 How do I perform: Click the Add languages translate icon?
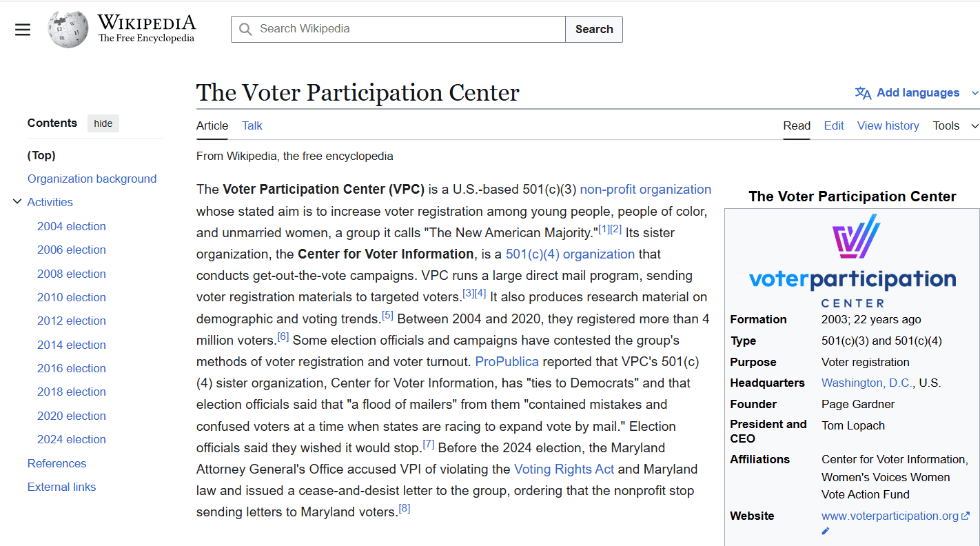[863, 93]
